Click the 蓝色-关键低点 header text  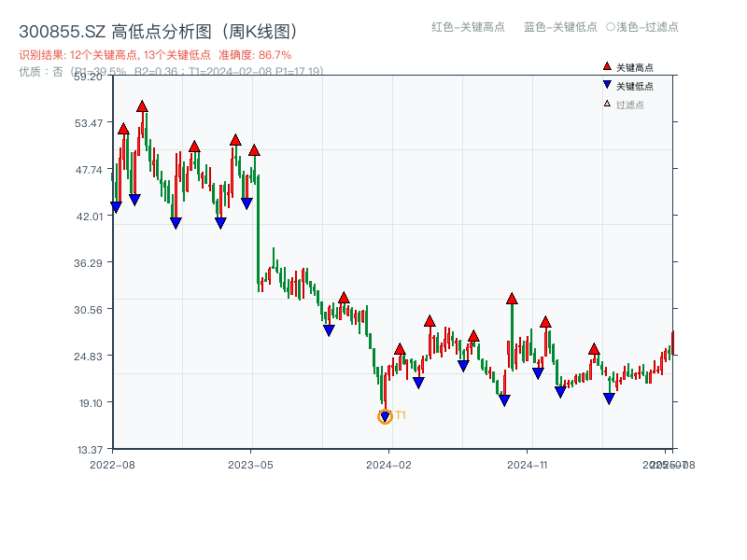point(560,27)
